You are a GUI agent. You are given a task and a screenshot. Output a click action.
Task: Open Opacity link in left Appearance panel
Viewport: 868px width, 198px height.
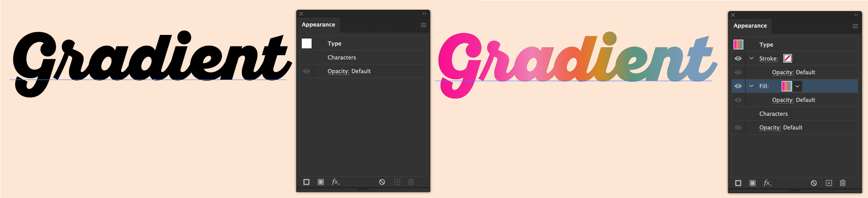[338, 71]
